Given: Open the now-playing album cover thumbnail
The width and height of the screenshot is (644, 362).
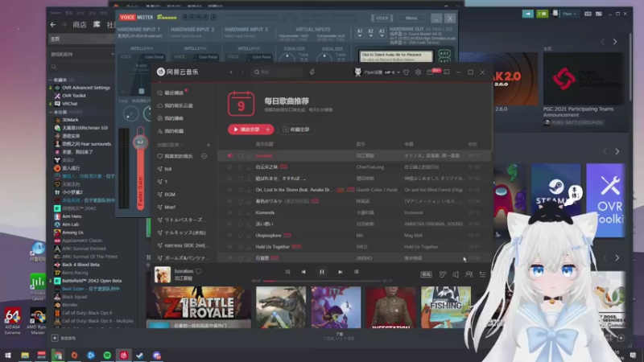Looking at the screenshot, I should pos(163,274).
